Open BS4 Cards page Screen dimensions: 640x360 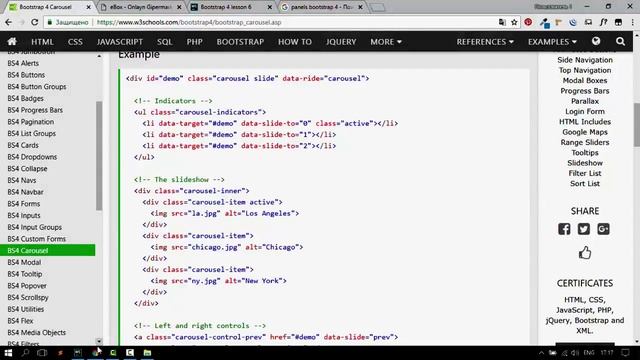click(x=23, y=145)
